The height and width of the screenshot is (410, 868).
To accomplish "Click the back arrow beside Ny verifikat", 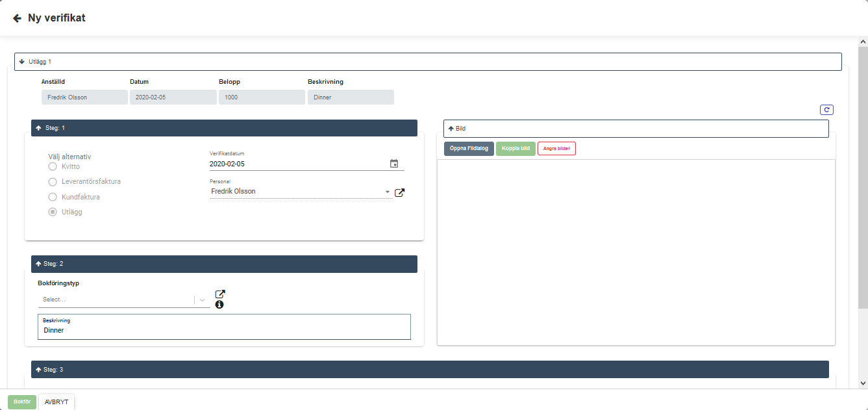I will 17,18.
